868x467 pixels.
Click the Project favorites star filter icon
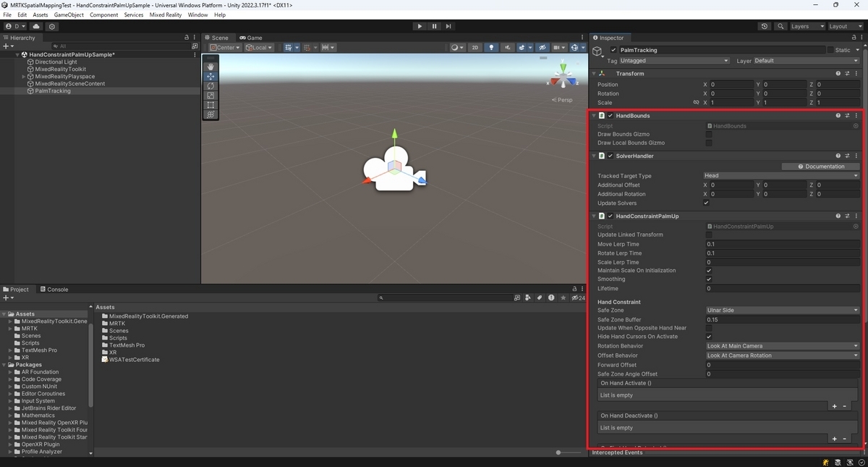(563, 298)
